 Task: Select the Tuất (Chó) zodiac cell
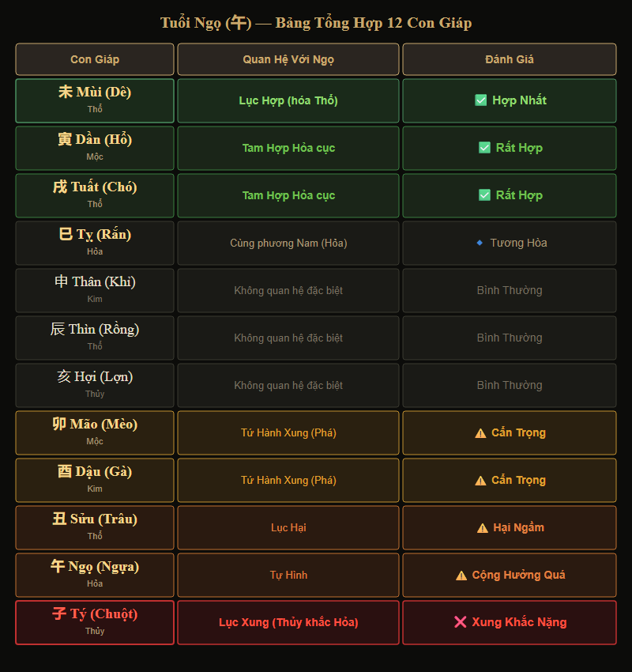pos(95,195)
